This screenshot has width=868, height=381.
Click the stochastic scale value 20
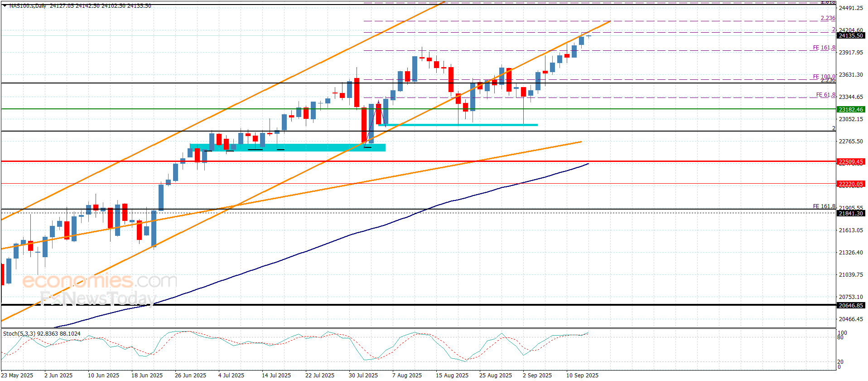coord(840,362)
